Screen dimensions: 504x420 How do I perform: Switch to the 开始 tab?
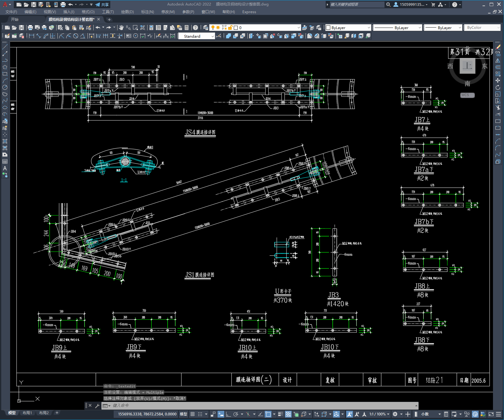[15, 19]
